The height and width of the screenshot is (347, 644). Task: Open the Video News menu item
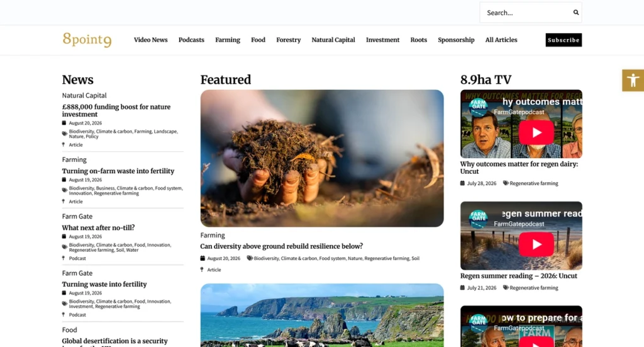point(151,40)
